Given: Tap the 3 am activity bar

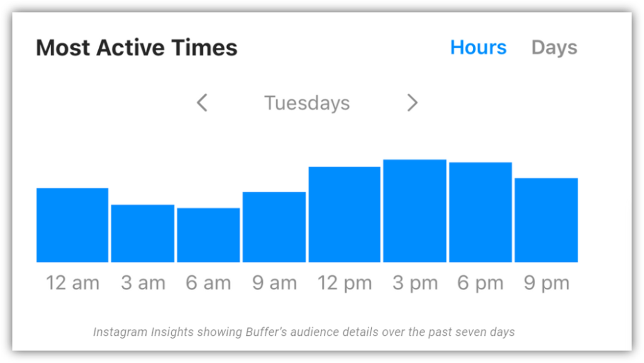Looking at the screenshot, I should pyautogui.click(x=143, y=233).
